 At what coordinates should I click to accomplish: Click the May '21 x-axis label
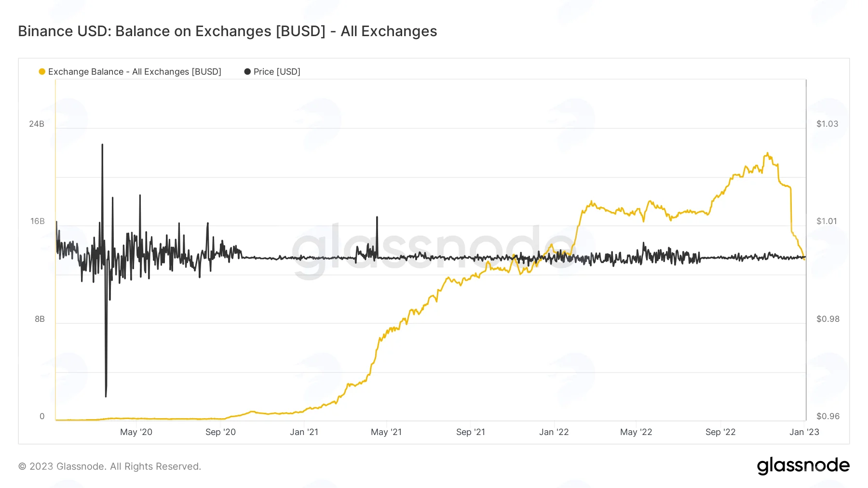click(386, 432)
